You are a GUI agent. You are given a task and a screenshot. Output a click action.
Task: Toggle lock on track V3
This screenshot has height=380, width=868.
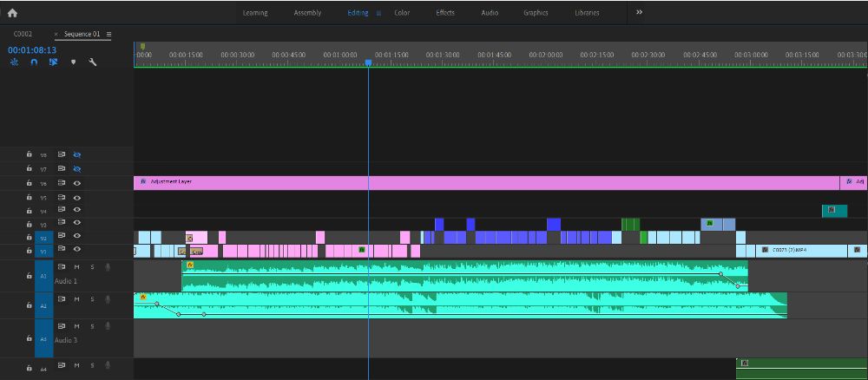[x=30, y=223]
